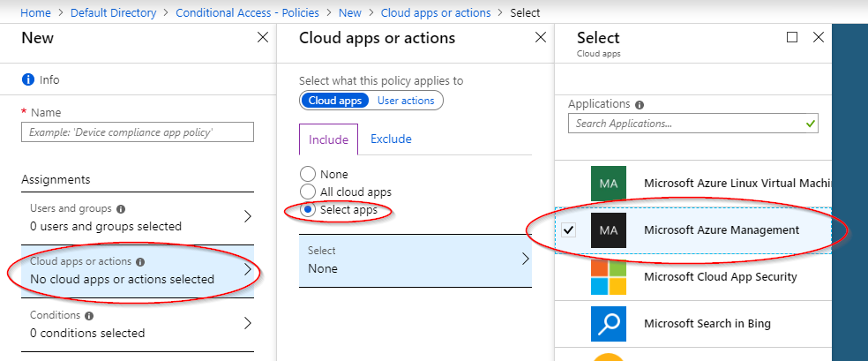
Task: Expand Users and groups assignment chevron
Action: click(248, 216)
